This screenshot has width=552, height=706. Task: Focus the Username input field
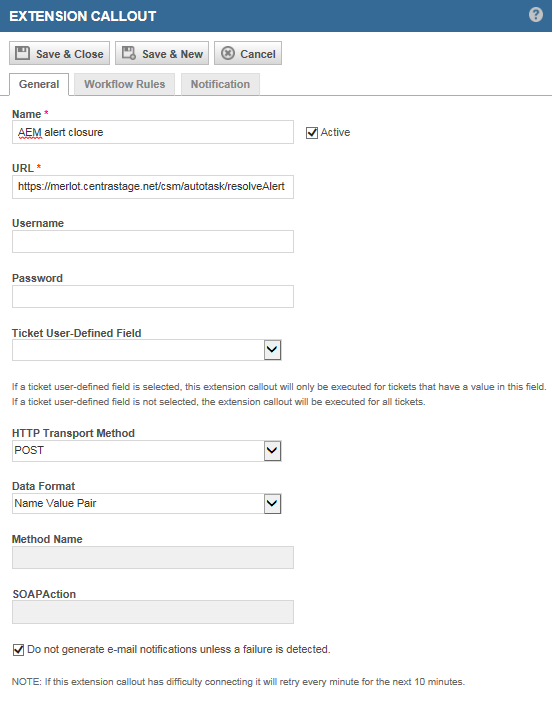[153, 241]
